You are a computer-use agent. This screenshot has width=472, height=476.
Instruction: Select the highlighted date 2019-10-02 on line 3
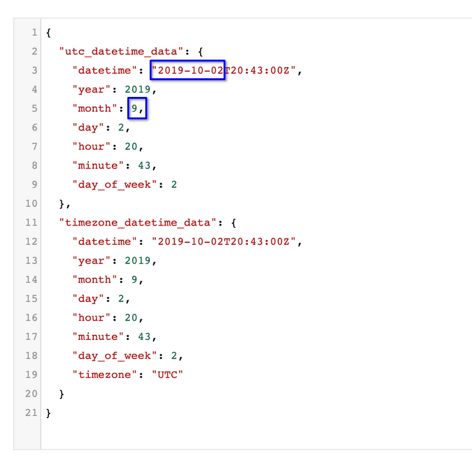pos(188,71)
